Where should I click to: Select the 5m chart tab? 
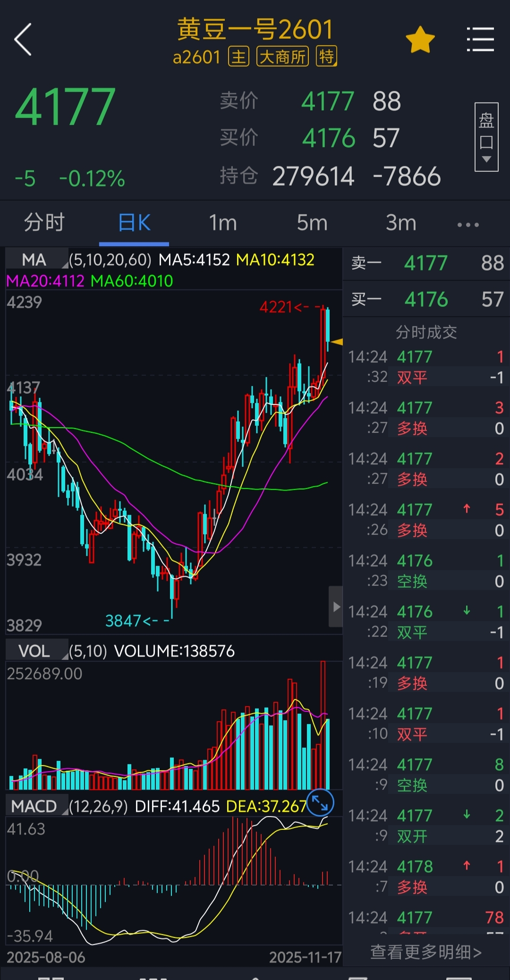point(312,223)
